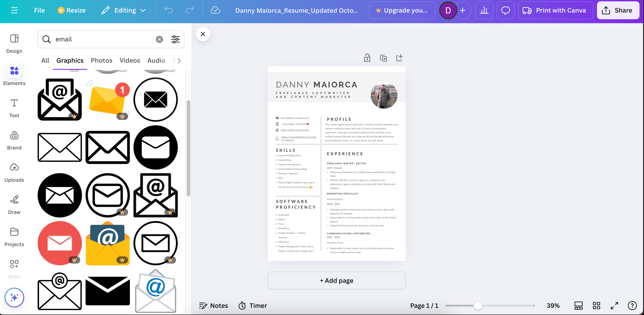Open the help question mark
The image size is (644, 315).
coord(632,306)
